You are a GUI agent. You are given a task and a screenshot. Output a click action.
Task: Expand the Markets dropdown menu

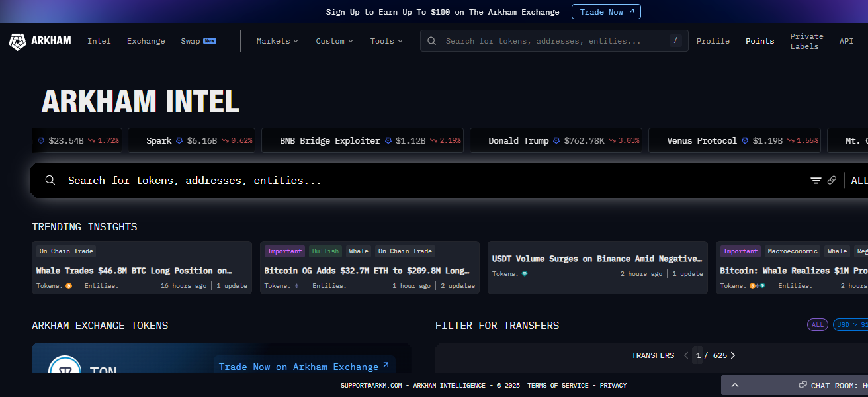(277, 41)
